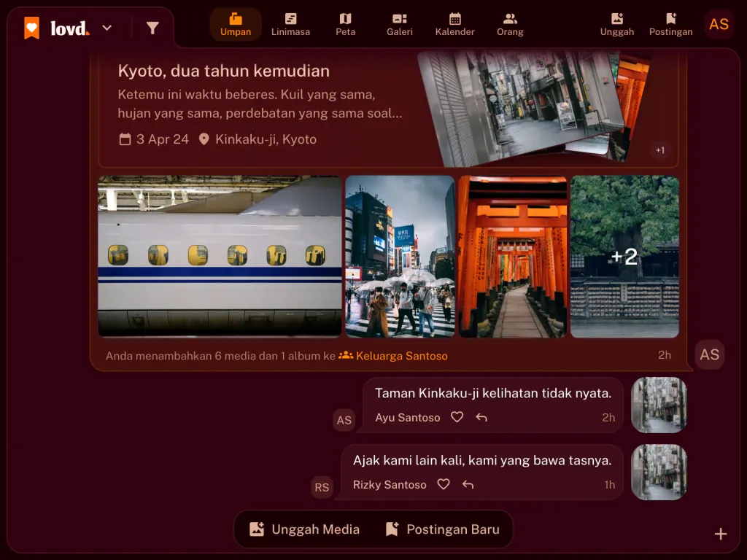747x560 pixels.
Task: Click the Unggah Media button
Action: (304, 529)
